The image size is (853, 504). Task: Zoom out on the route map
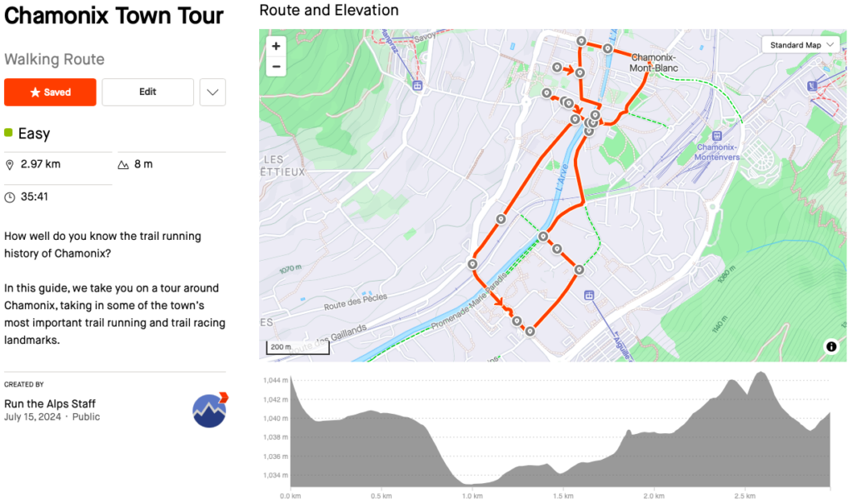click(x=277, y=67)
